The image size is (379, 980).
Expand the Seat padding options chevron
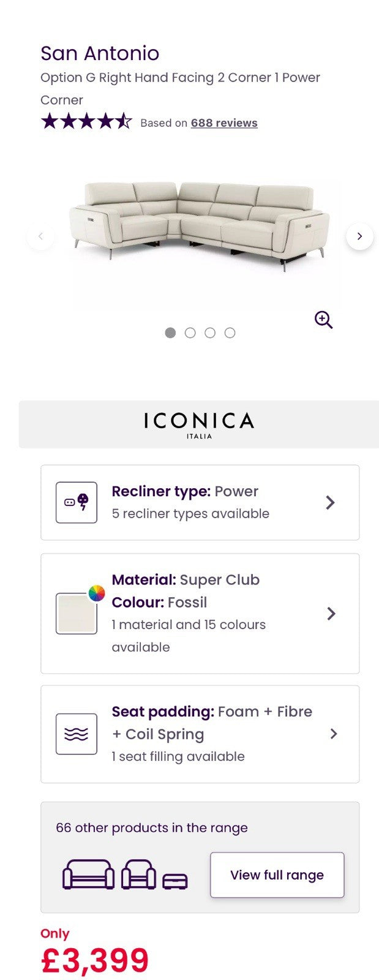click(334, 734)
